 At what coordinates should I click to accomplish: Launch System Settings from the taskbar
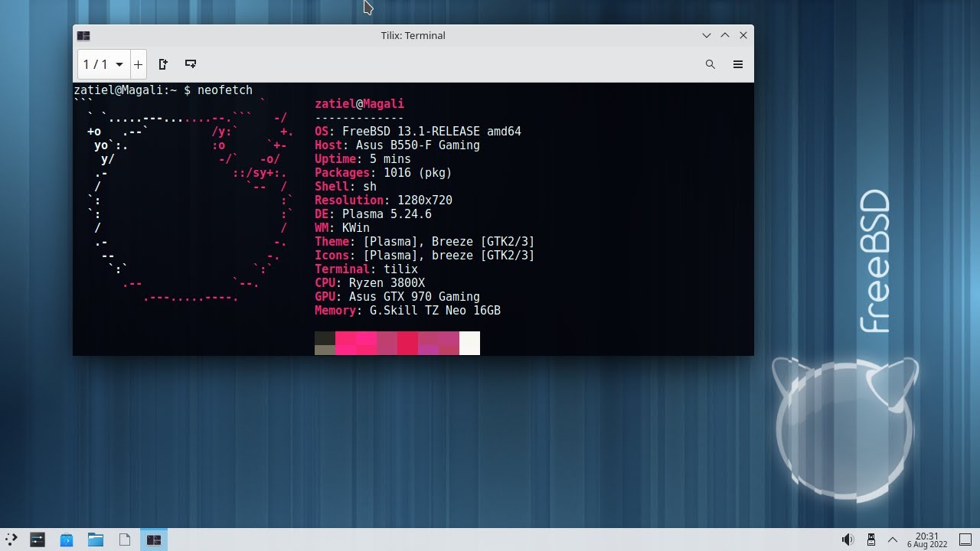point(38,540)
